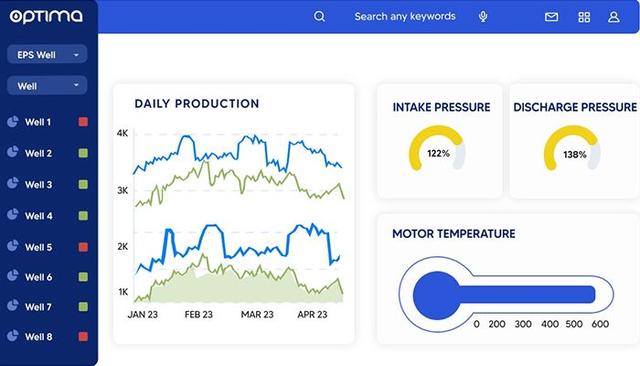Select Well 7 in the sidebar
Screen dimensions: 640x366
(x=38, y=307)
